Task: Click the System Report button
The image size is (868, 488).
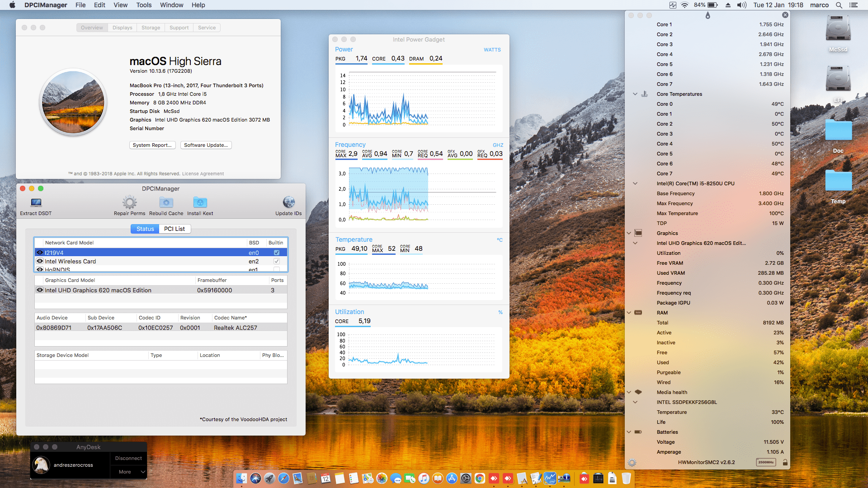Action: 152,145
